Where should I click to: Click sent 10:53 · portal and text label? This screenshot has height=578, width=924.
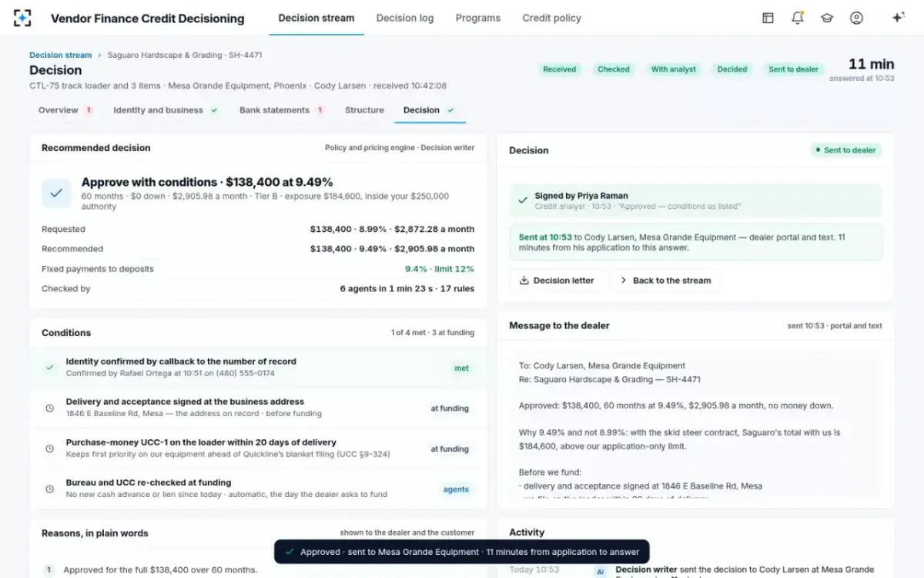click(835, 326)
